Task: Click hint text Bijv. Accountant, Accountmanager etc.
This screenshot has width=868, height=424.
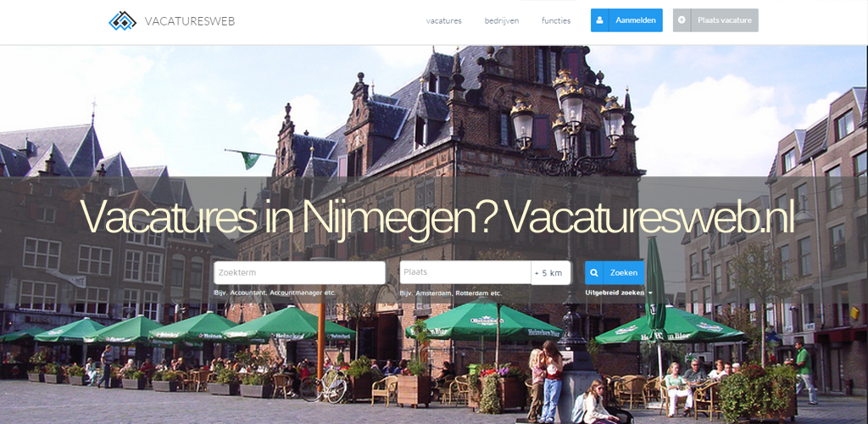Action: (275, 293)
